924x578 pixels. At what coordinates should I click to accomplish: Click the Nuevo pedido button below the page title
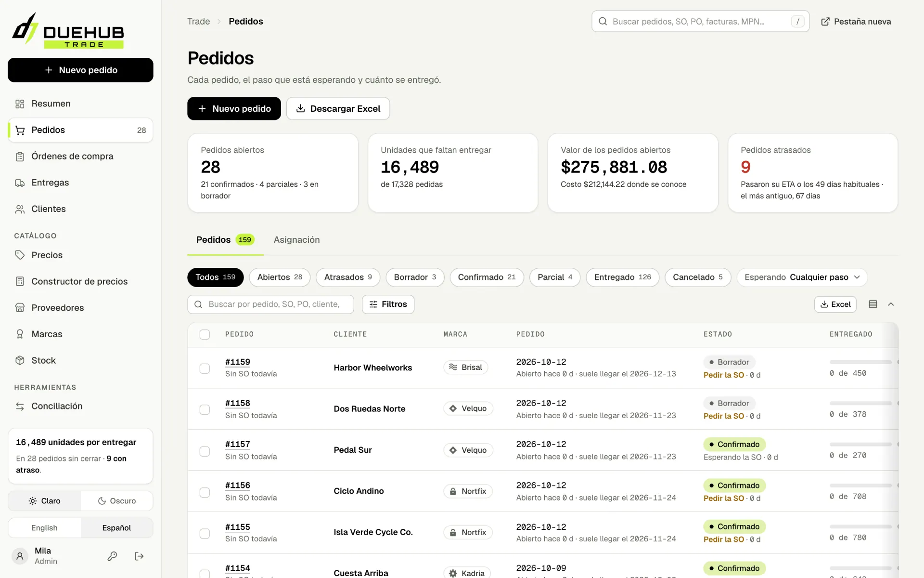tap(234, 109)
